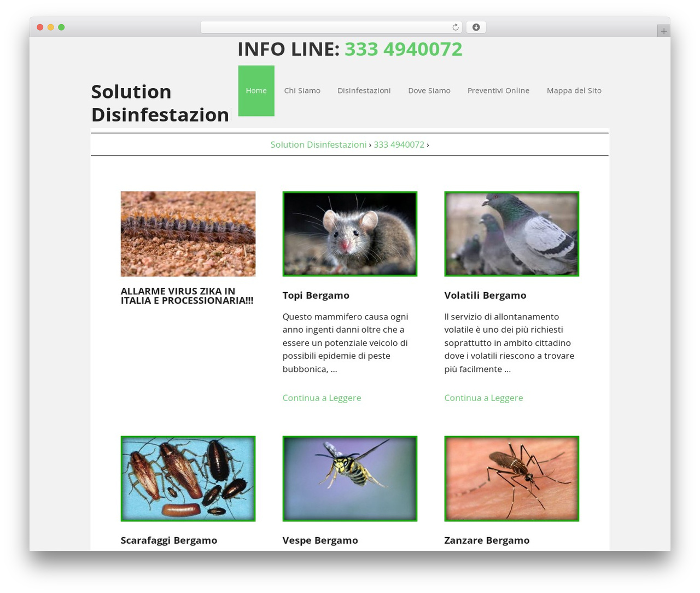Open the wasp photo thumbnail
700x593 pixels.
pyautogui.click(x=350, y=479)
